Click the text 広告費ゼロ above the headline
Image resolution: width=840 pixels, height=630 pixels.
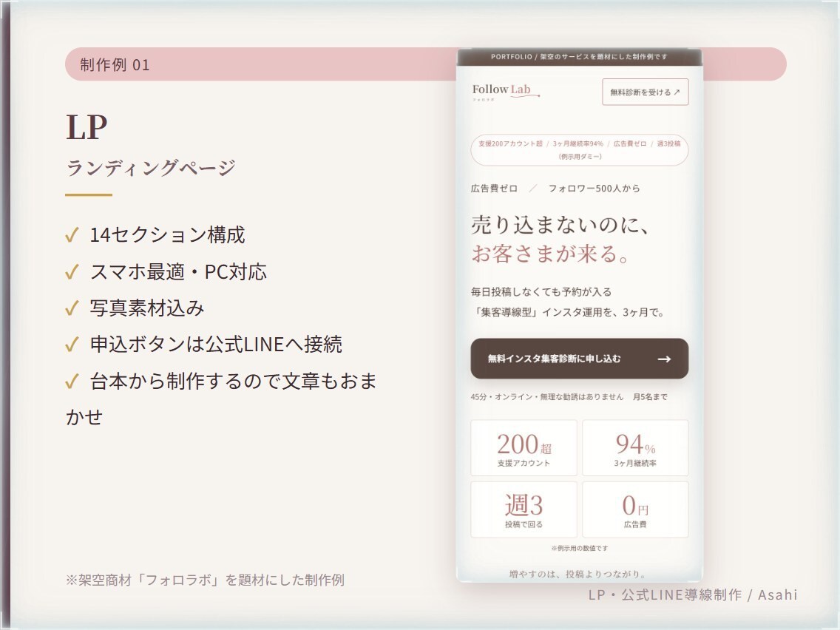pos(494,188)
